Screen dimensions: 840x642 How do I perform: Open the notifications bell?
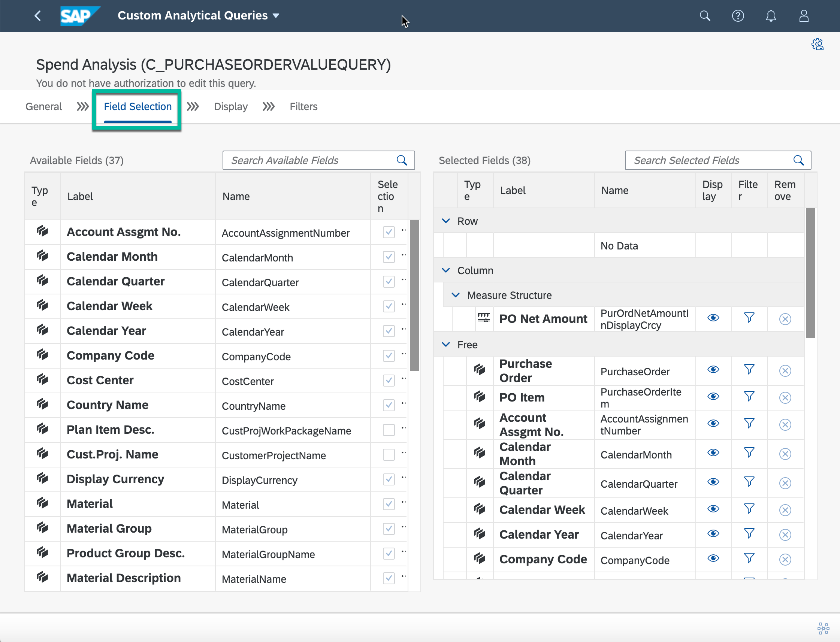[771, 16]
